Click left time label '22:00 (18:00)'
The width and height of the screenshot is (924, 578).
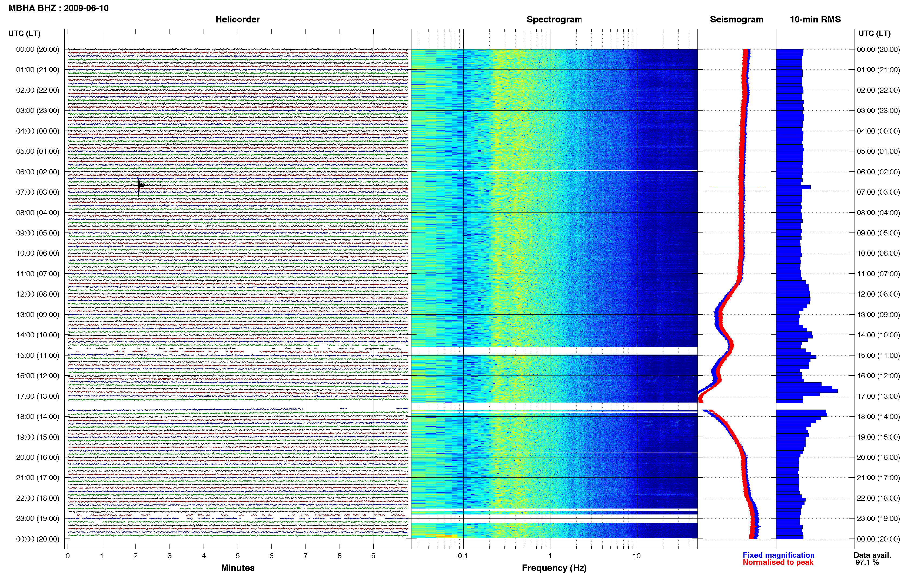tap(38, 498)
